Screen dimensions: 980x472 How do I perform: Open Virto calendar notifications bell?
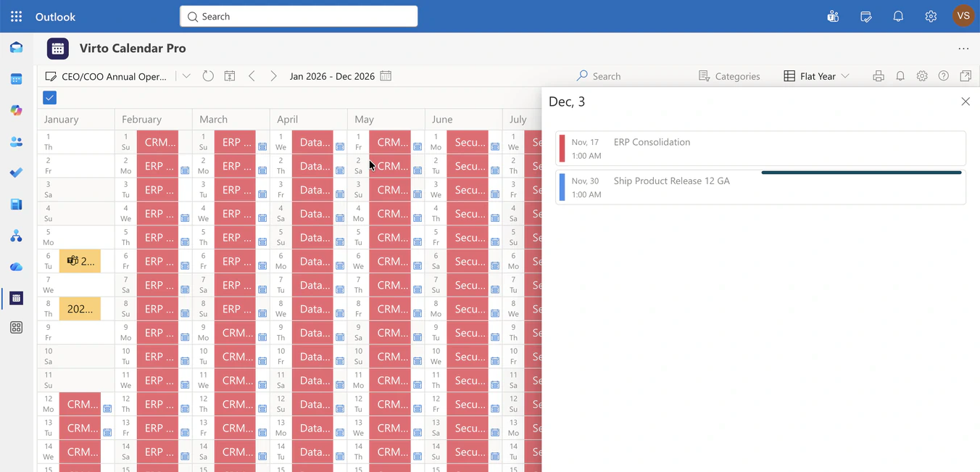900,76
